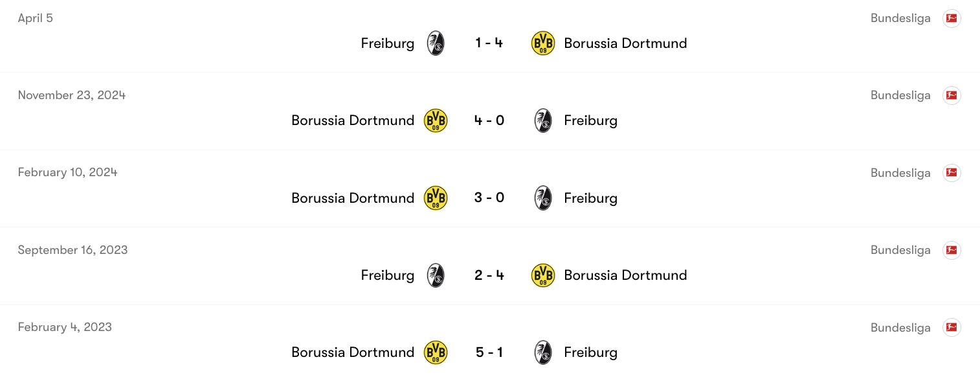Select the Bundesliga logo on the February 10 row
Viewport: 980px width, 377px height.
(x=952, y=173)
